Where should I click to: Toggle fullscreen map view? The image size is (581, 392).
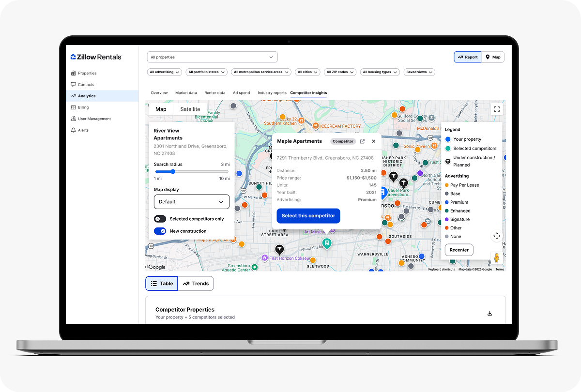tap(496, 109)
